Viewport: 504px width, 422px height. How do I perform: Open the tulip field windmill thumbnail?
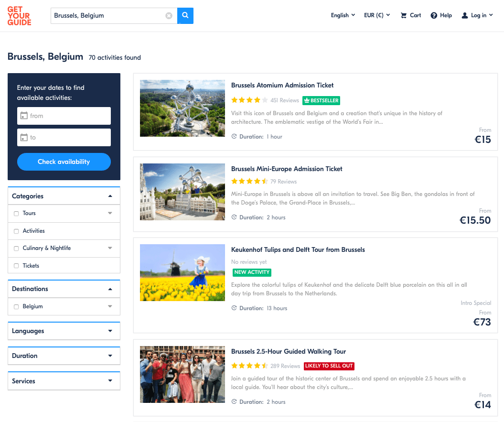[182, 272]
